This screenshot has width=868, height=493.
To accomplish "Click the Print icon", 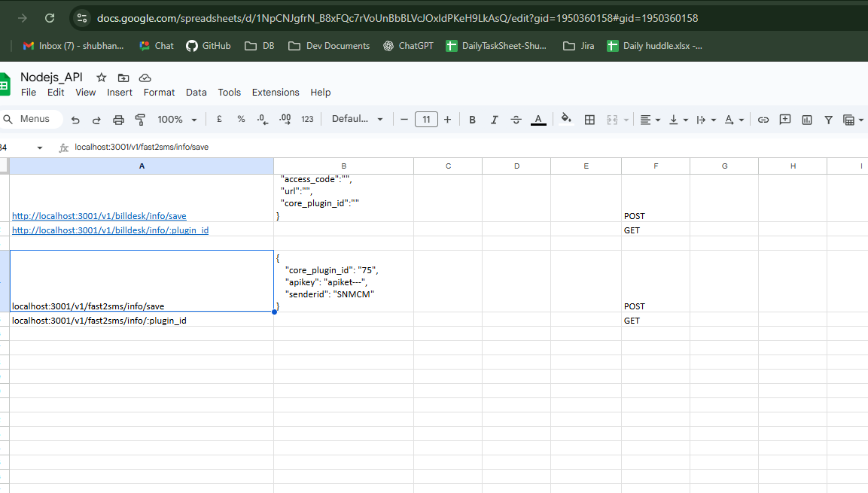I will [x=118, y=120].
